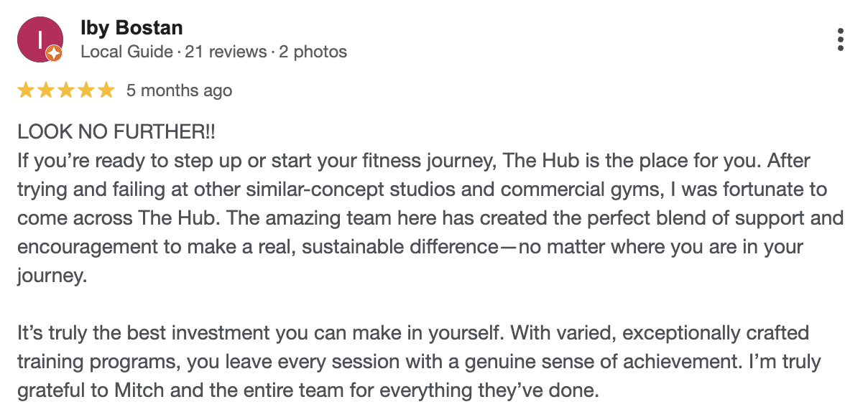Click the orange Local Guide badge
868x412 pixels.
pos(54,54)
